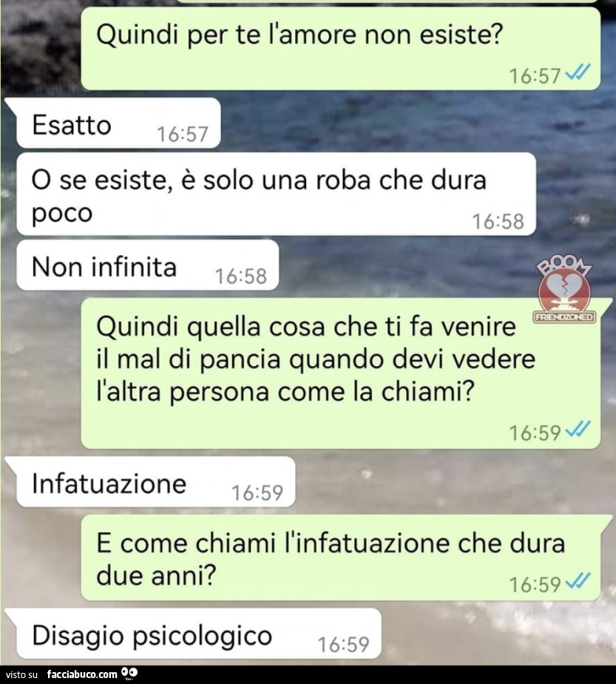Click the eyes icon next to facciabuco.com
Image resolution: width=616 pixels, height=684 pixels.
pos(129,673)
